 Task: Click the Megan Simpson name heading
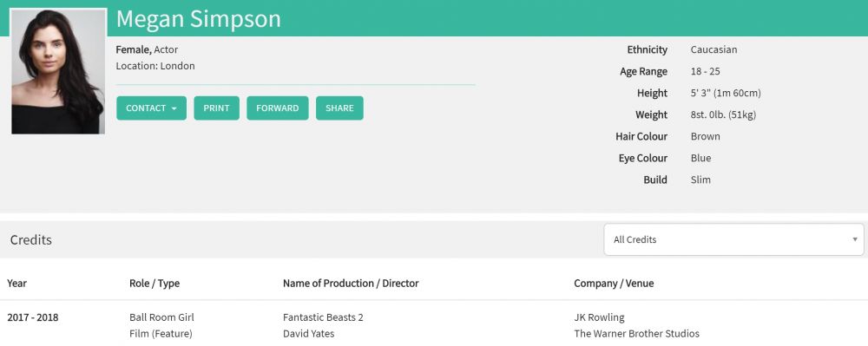pos(198,19)
